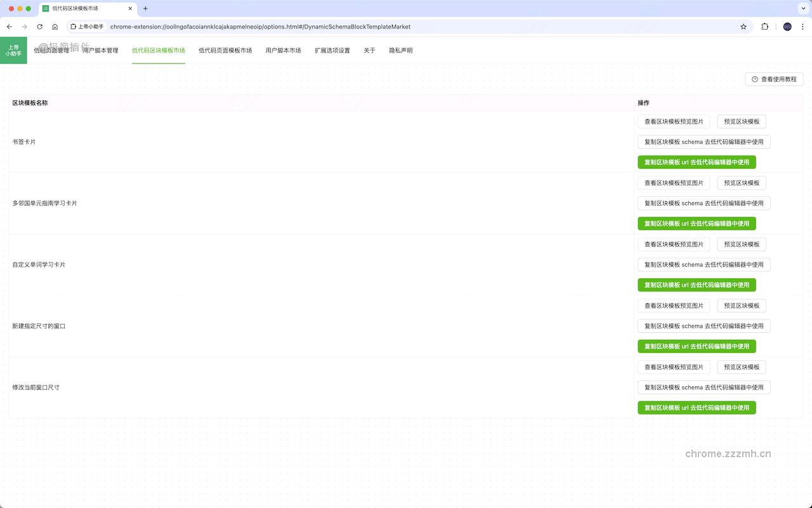Click the 查看使用教程 button

[x=774, y=79]
